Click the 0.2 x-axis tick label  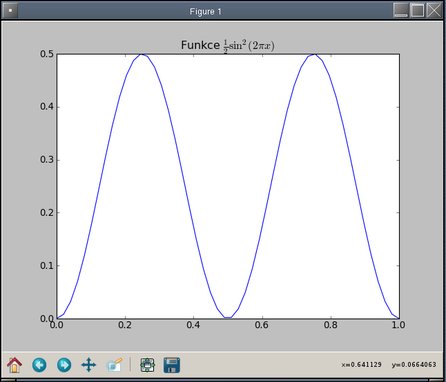125,325
